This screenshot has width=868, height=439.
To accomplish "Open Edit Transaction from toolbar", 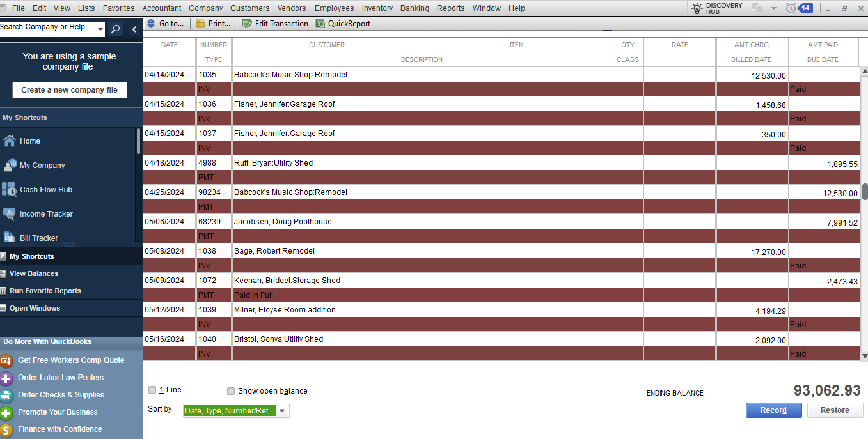I will pos(248,24).
